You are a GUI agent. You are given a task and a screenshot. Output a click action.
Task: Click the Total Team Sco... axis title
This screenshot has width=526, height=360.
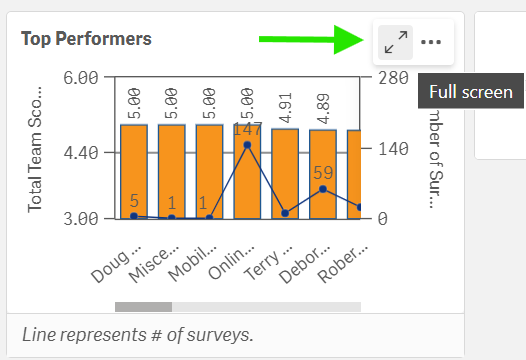pos(35,149)
